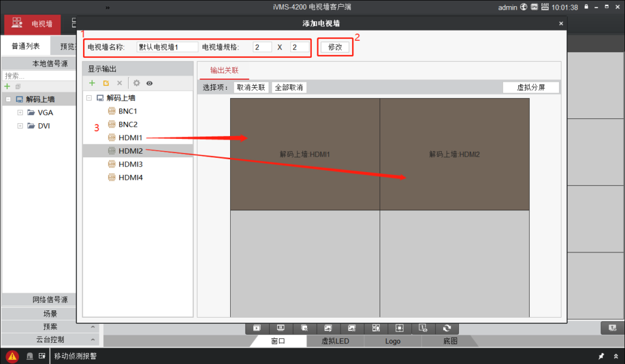Image resolution: width=625 pixels, height=364 pixels.
Task: Click the green add icon under 本地信号源 search
Action: [x=7, y=87]
